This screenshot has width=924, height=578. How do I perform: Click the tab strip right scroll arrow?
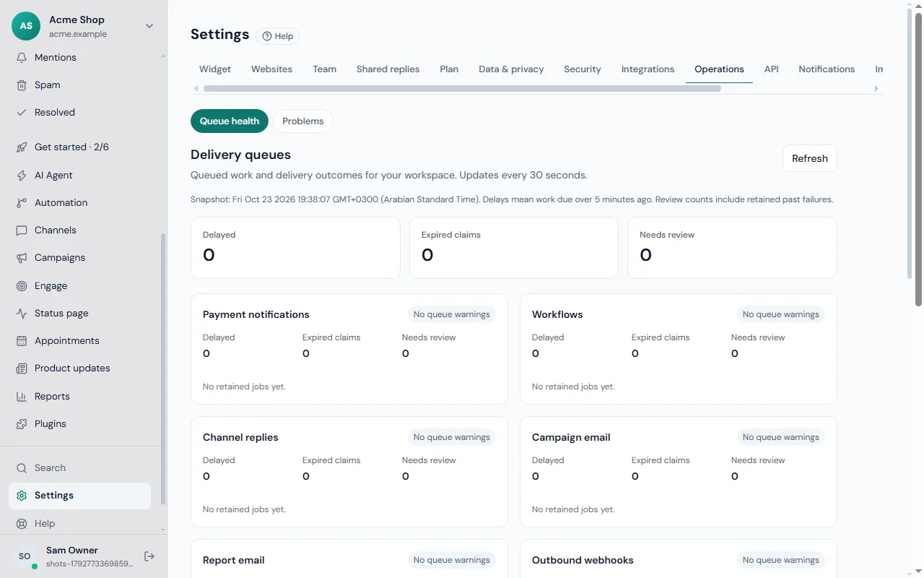[x=877, y=88]
